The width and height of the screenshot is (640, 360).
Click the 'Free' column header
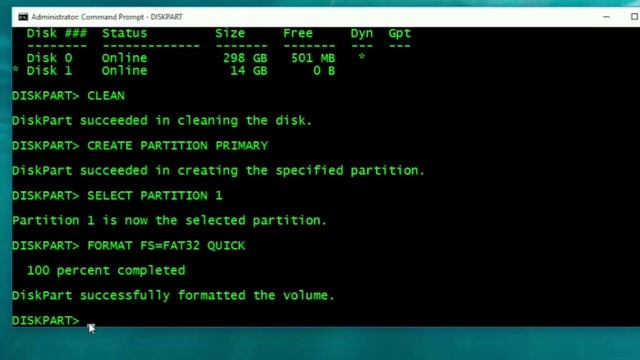[298, 33]
